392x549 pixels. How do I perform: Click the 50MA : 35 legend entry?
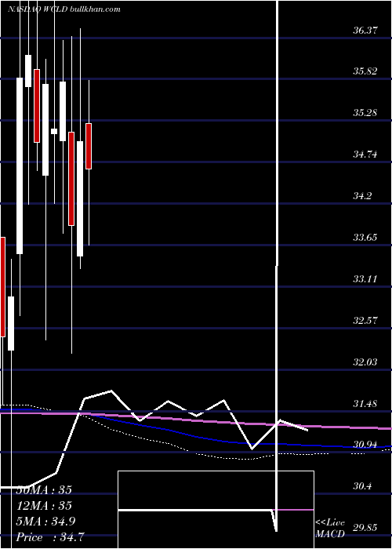[44, 490]
